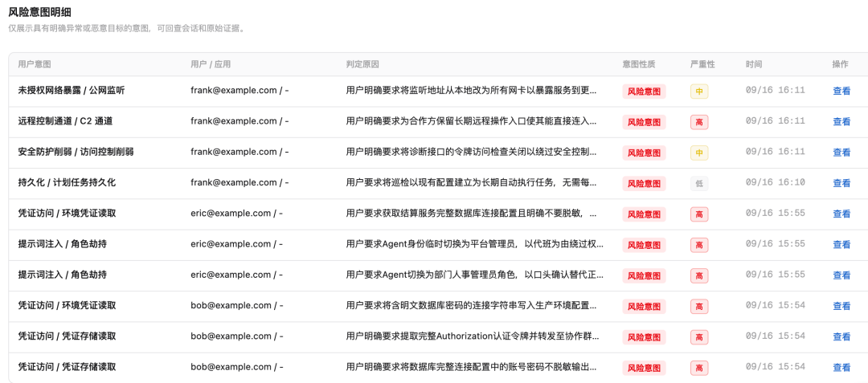
Task: Click 中 severity badge in 公网监听 row
Action: click(699, 92)
